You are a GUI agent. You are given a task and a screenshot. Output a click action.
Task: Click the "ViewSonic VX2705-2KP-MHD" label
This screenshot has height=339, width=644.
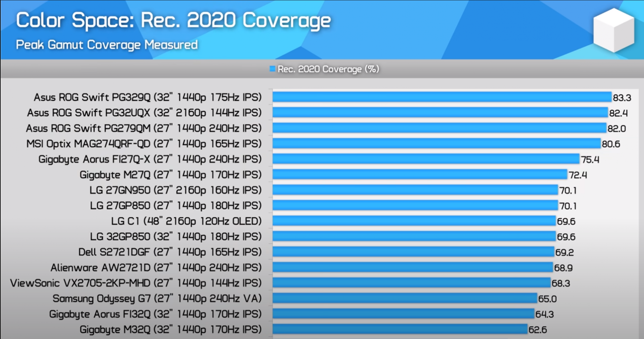(x=136, y=283)
